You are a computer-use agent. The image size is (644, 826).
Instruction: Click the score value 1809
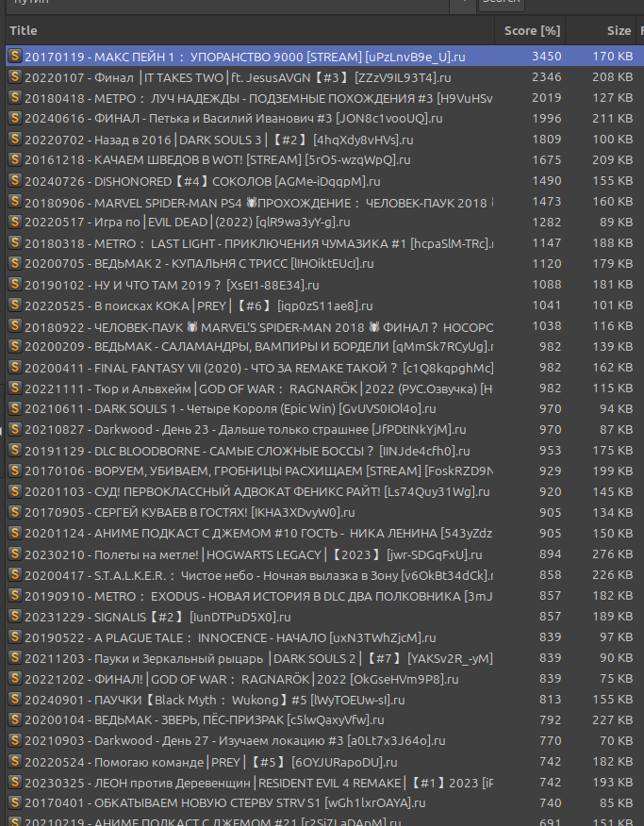click(547, 139)
